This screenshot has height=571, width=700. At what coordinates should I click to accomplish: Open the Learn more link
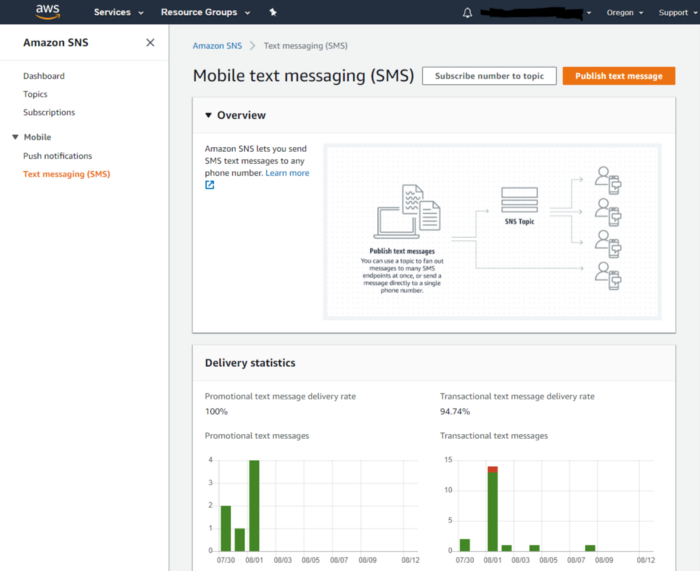pos(287,173)
